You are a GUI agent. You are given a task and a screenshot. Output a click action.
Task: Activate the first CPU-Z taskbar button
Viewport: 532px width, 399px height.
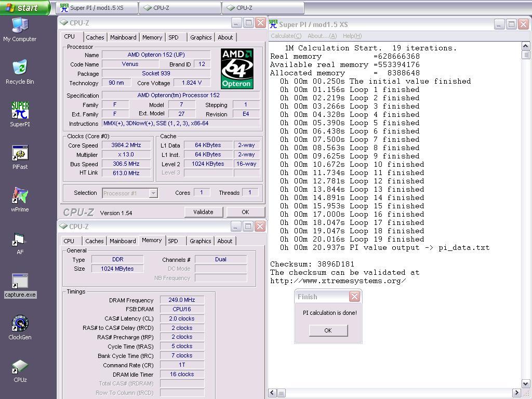click(180, 8)
